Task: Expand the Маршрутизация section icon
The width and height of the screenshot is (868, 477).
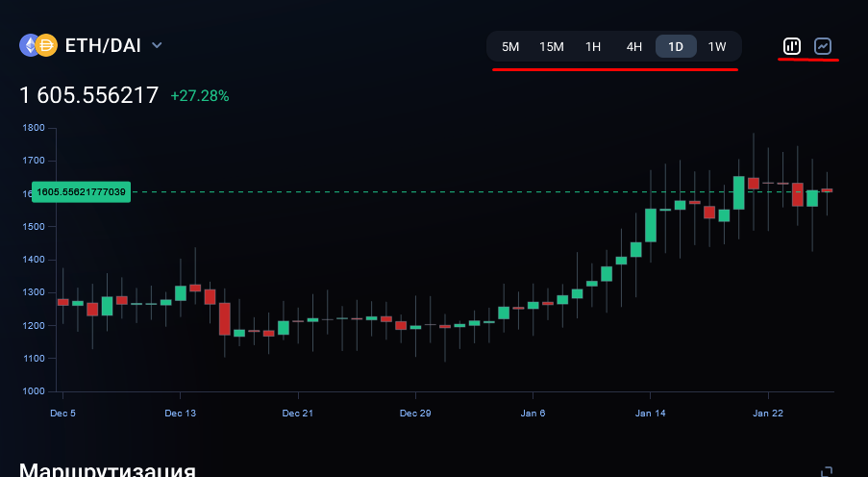Action: 827,471
